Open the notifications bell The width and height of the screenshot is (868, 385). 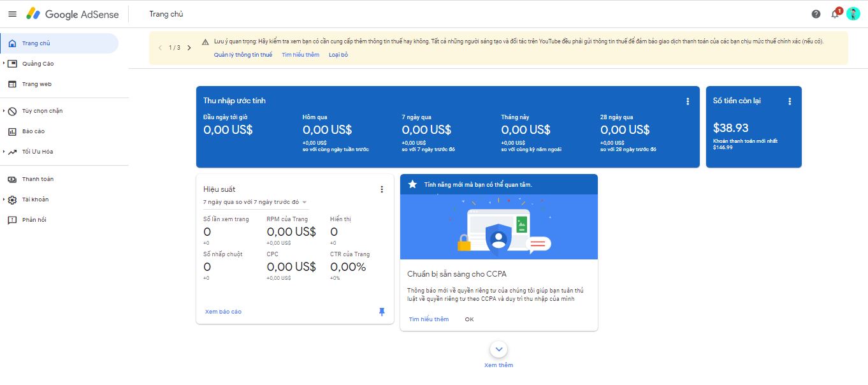tap(835, 14)
